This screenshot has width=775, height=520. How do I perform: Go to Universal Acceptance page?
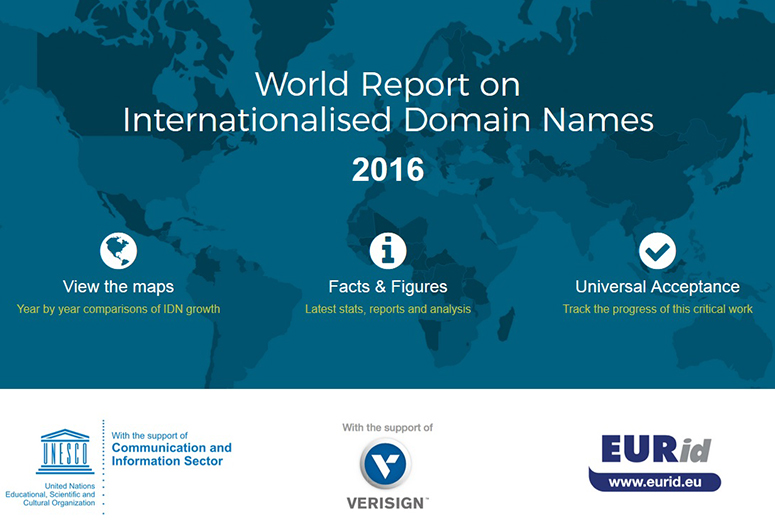coord(657,287)
